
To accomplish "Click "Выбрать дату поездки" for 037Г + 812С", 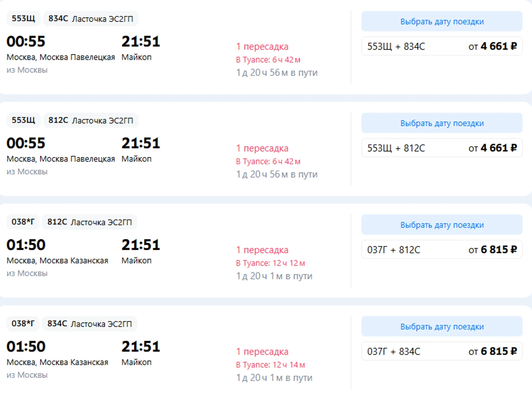I will click(x=442, y=225).
